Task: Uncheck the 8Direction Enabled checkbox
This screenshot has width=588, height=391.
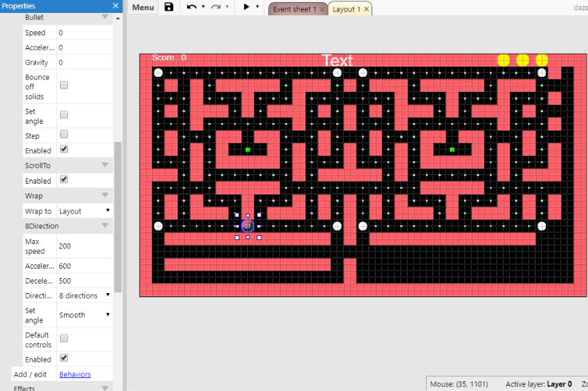Action: [64, 358]
